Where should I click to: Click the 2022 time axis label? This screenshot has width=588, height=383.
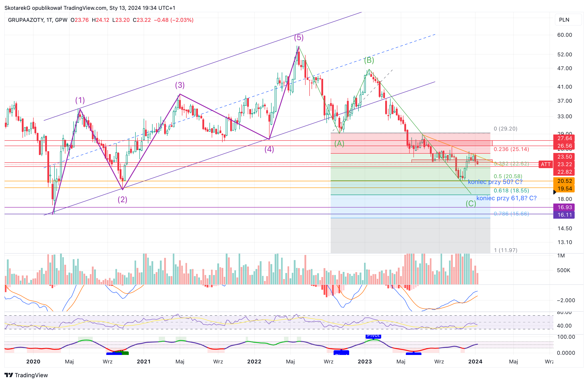(x=254, y=362)
